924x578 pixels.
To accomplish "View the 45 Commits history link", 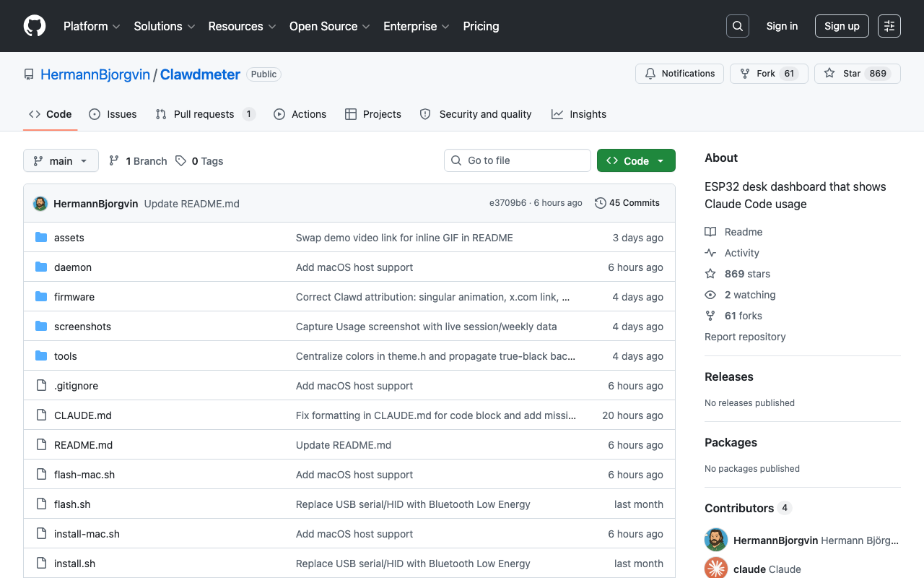I will [x=627, y=203].
